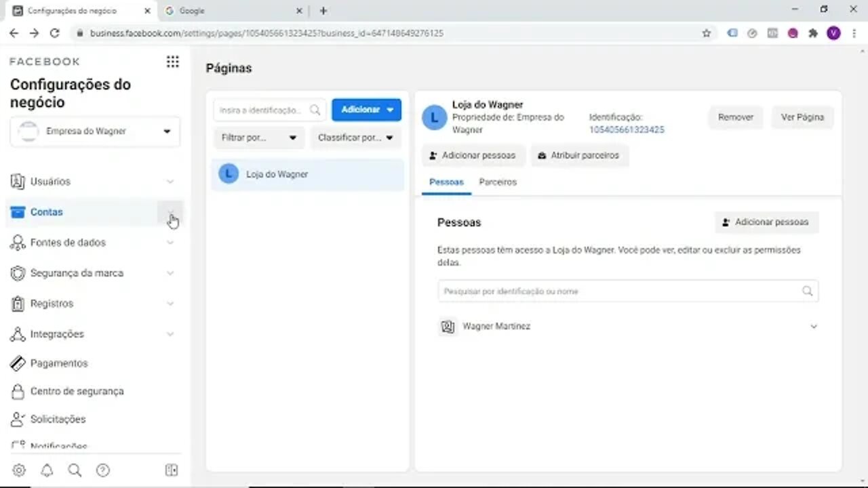868x488 pixels.
Task: Click Pesquisar por identificação ou nome field
Action: pos(628,291)
